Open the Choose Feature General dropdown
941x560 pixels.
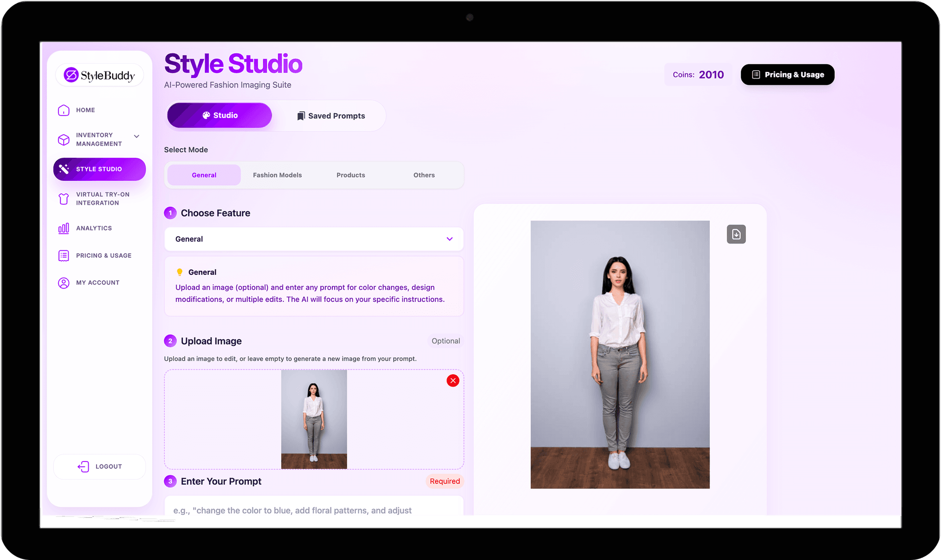tap(314, 239)
